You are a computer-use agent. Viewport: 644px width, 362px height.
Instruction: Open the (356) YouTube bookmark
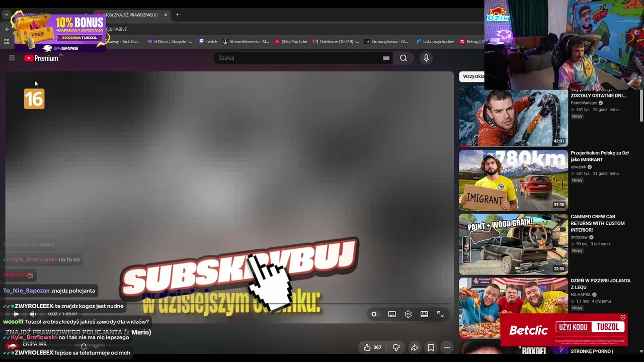pos(291,42)
